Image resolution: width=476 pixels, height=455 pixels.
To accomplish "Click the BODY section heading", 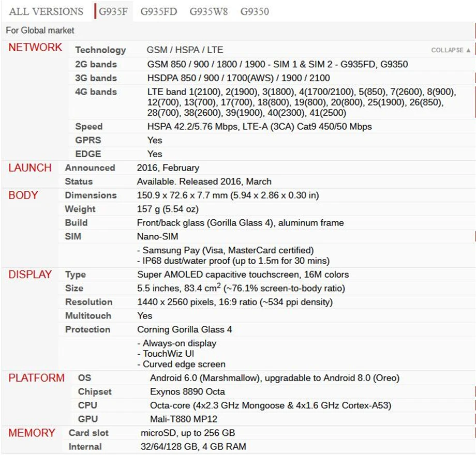I will pyautogui.click(x=23, y=195).
